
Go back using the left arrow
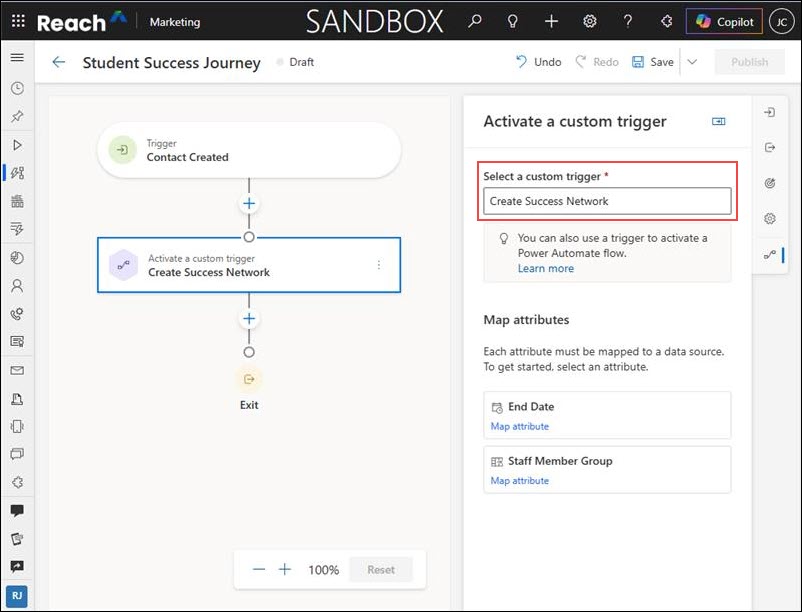[x=59, y=62]
